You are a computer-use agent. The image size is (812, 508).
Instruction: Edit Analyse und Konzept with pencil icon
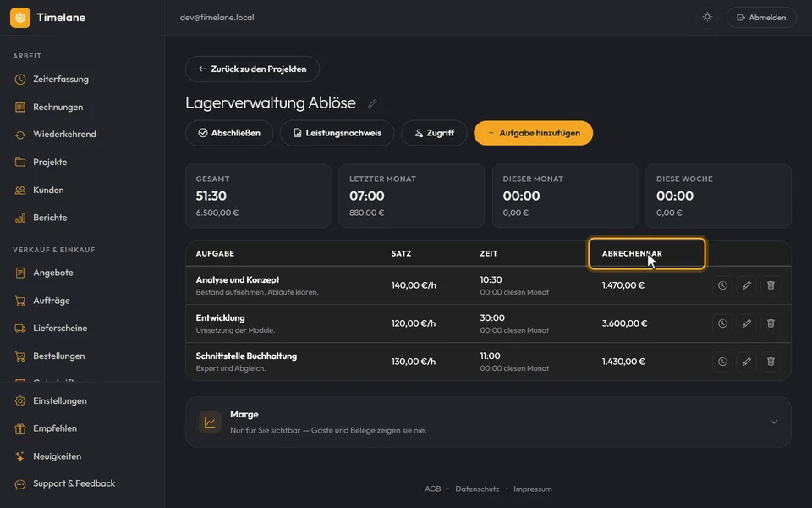click(x=746, y=285)
